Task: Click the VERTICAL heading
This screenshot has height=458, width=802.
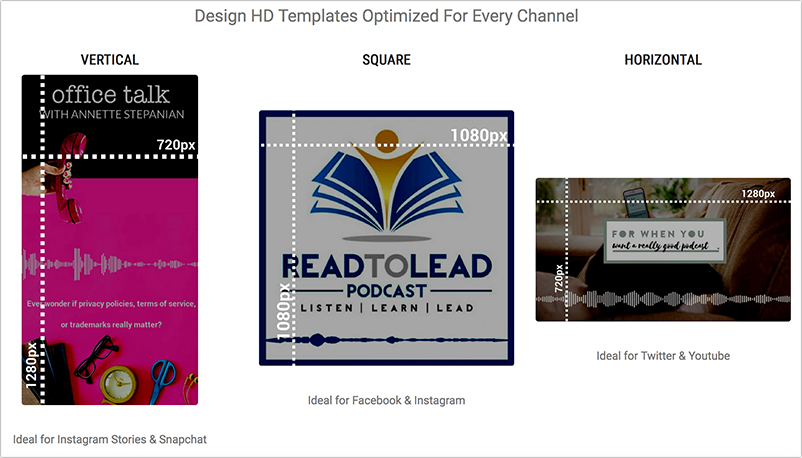Action: pyautogui.click(x=109, y=60)
